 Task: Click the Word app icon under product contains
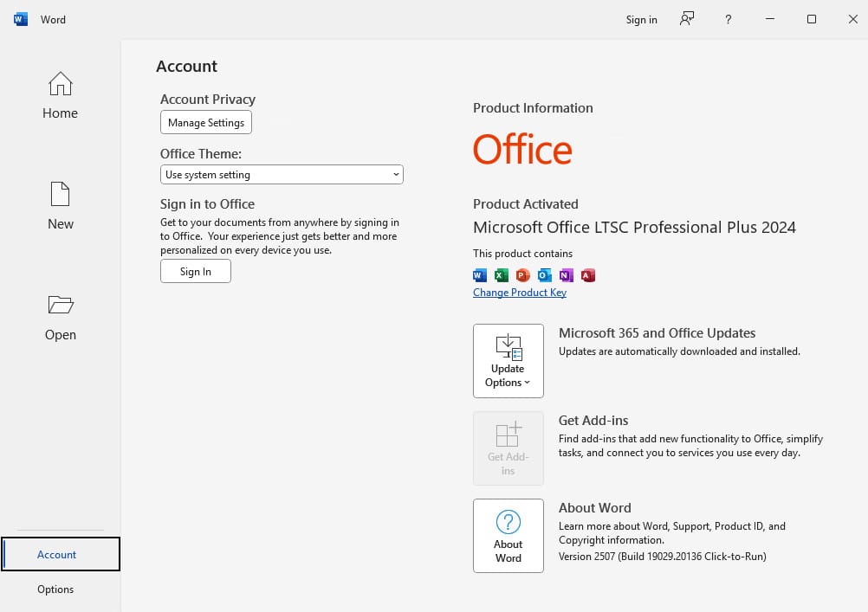(x=479, y=275)
